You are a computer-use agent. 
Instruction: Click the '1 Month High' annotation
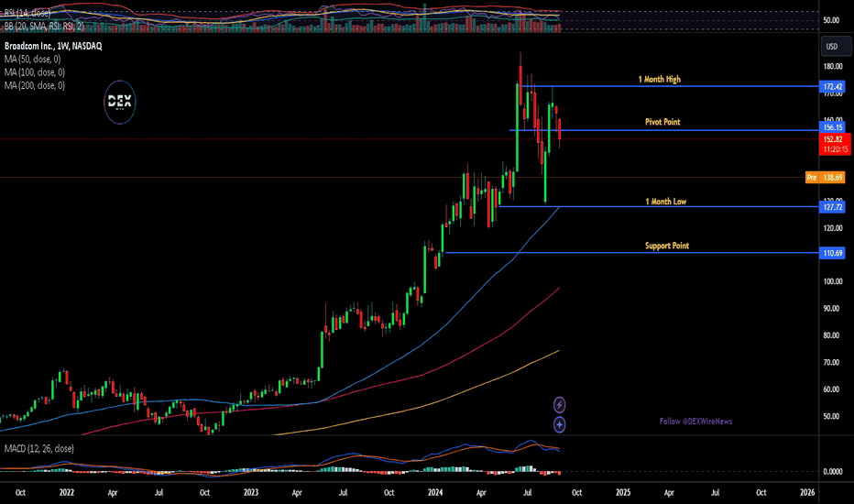pyautogui.click(x=659, y=79)
